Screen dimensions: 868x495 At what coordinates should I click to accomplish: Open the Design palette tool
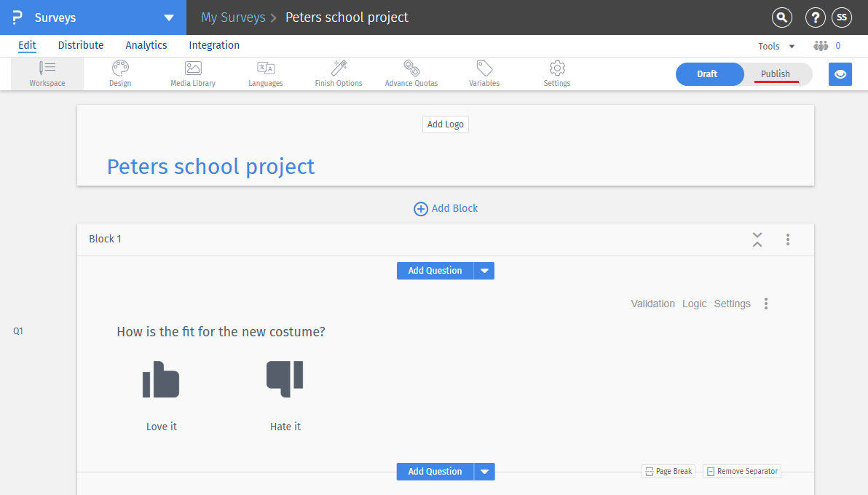[120, 74]
